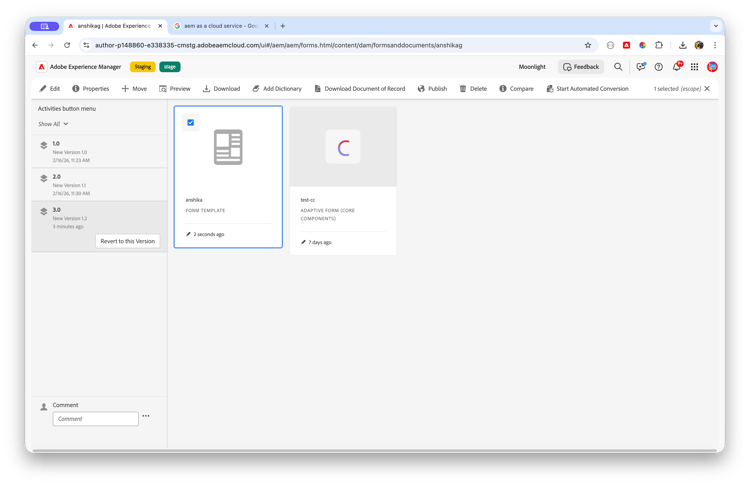This screenshot has height=486, width=750.
Task: Click the Feedback button
Action: (x=581, y=67)
